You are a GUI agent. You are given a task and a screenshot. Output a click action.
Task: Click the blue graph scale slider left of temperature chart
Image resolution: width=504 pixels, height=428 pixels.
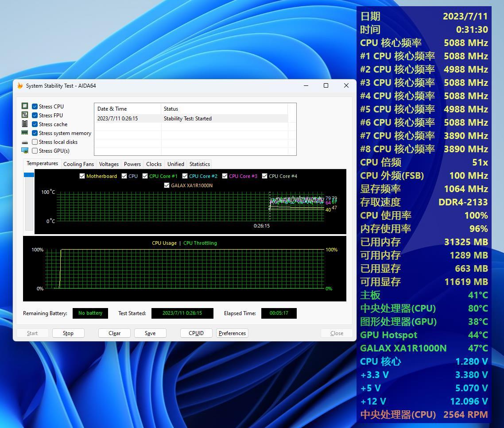pos(29,174)
